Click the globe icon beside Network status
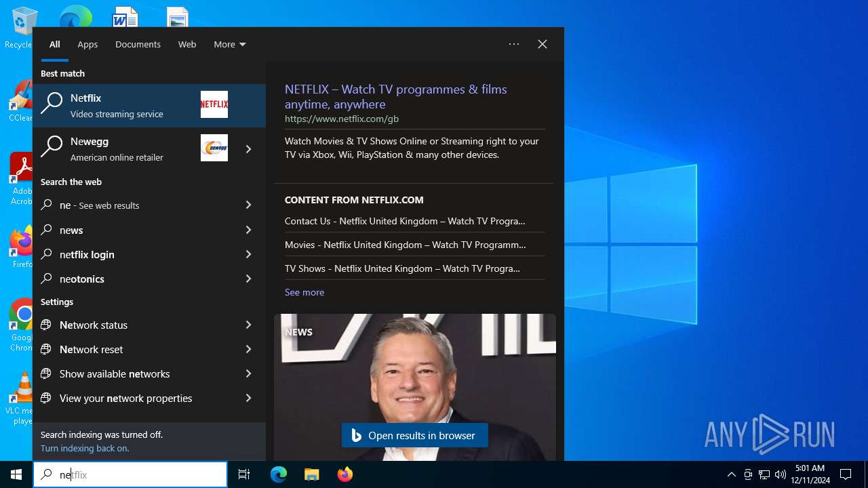Screen dimensions: 868x488 tap(46, 325)
